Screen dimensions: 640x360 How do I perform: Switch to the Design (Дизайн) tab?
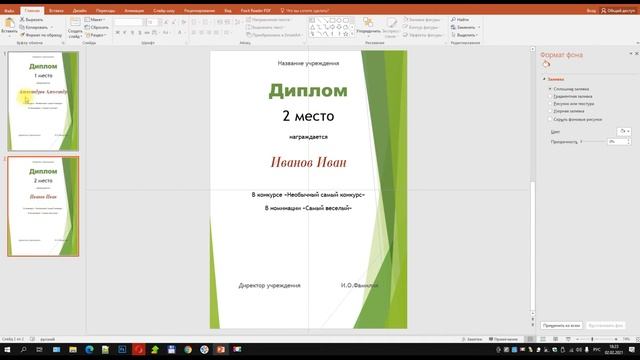80,11
